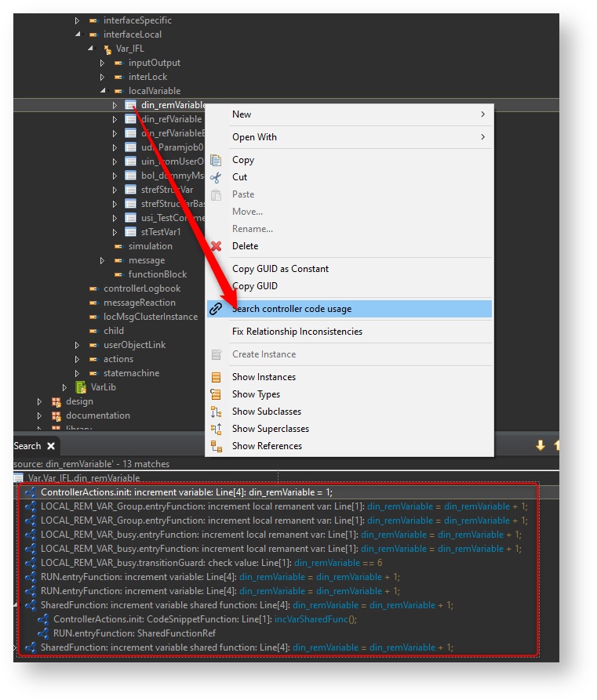Click the Cut scissors icon
The height and width of the screenshot is (700, 597).
[216, 177]
